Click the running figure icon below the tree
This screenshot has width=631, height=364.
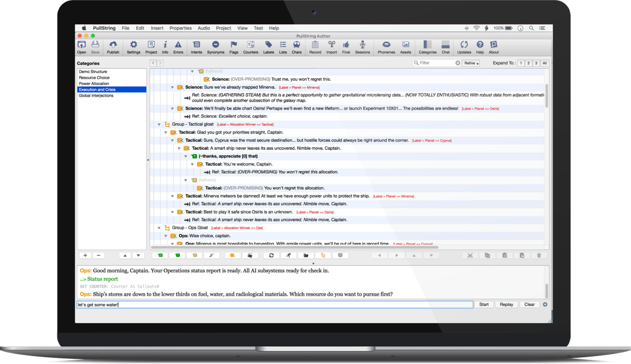[x=288, y=255]
